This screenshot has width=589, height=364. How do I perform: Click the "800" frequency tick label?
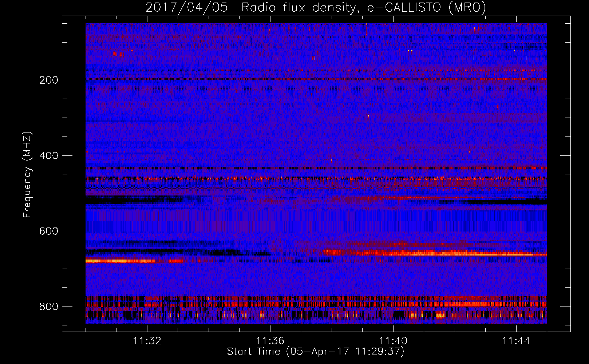pos(49,307)
